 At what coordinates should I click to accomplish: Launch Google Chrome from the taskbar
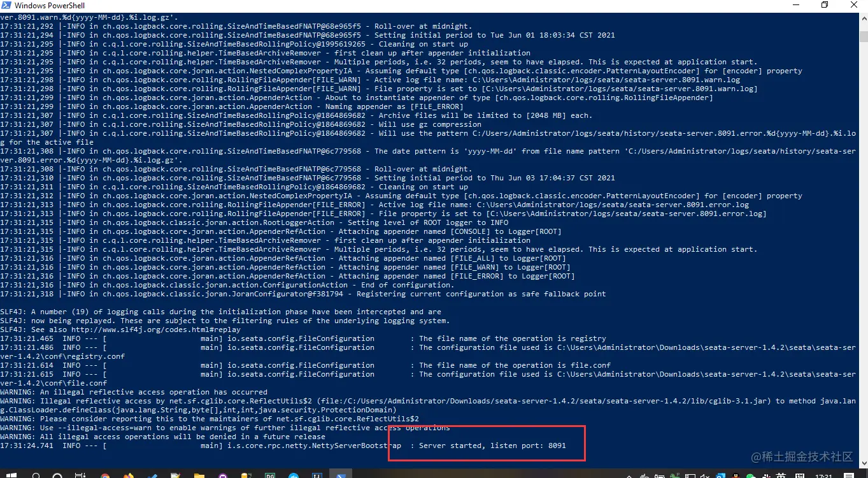(x=105, y=475)
